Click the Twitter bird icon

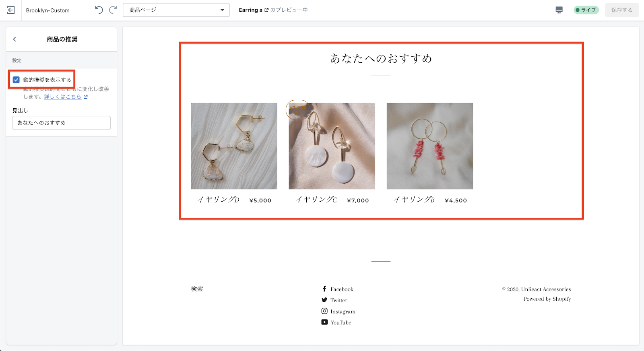[x=324, y=300]
